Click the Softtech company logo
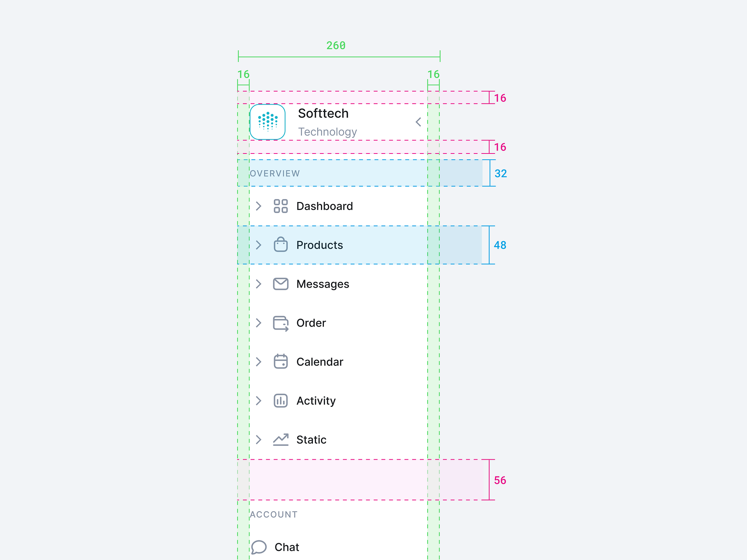 (267, 122)
